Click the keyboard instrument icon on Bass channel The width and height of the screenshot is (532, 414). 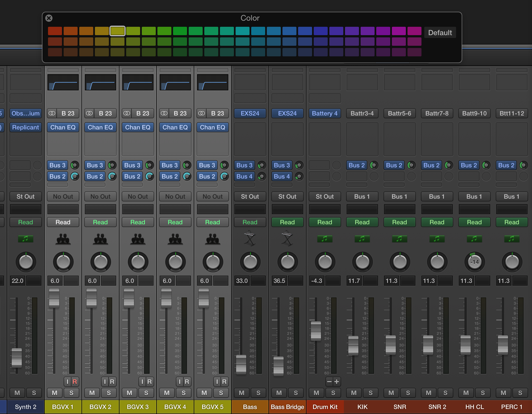coord(250,239)
